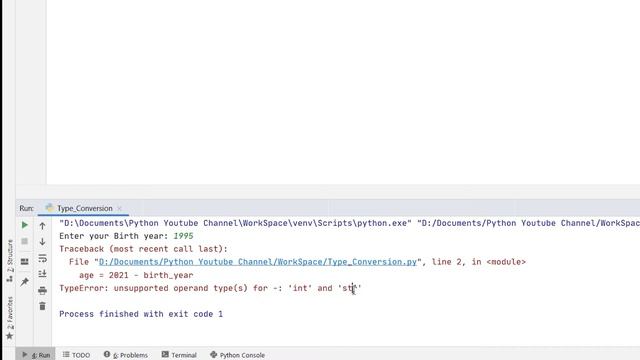Click the 'Traceback (most recent call last):' line
The image size is (640, 360).
[x=143, y=249]
